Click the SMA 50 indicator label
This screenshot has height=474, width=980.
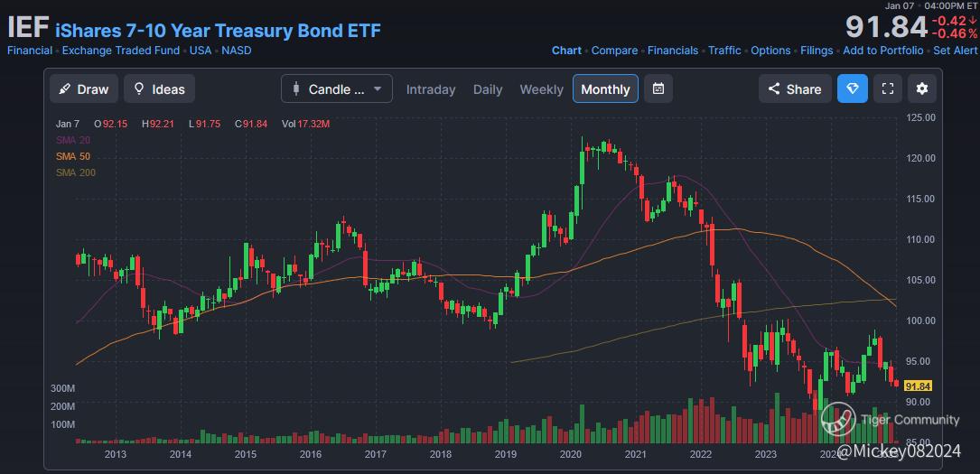(x=72, y=156)
